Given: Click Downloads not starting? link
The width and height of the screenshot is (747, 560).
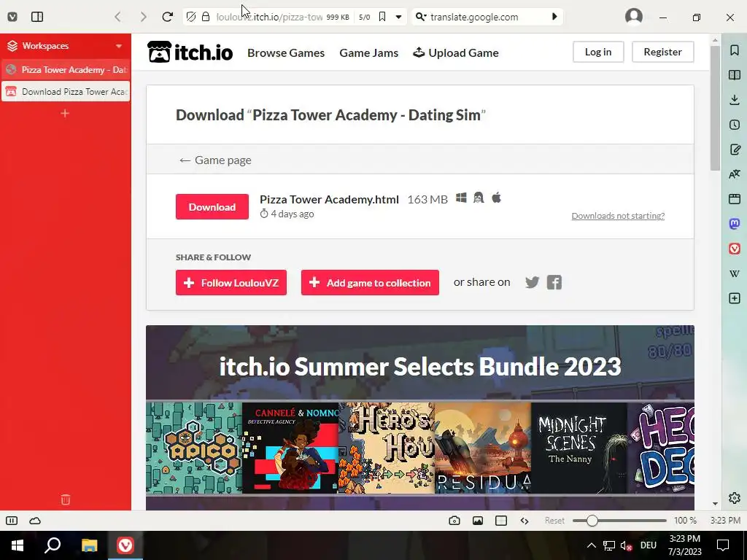Looking at the screenshot, I should tap(618, 216).
